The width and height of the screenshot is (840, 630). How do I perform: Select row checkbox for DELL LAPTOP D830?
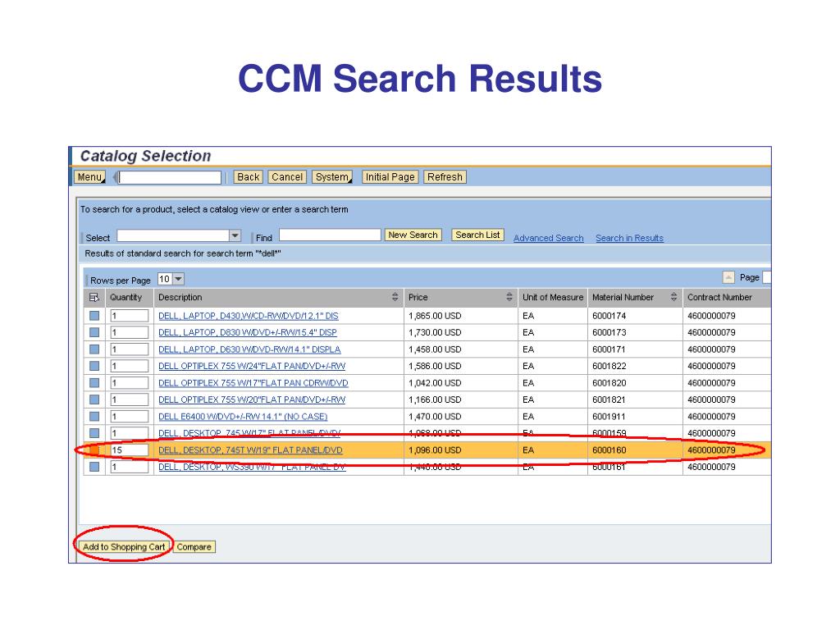tap(94, 333)
